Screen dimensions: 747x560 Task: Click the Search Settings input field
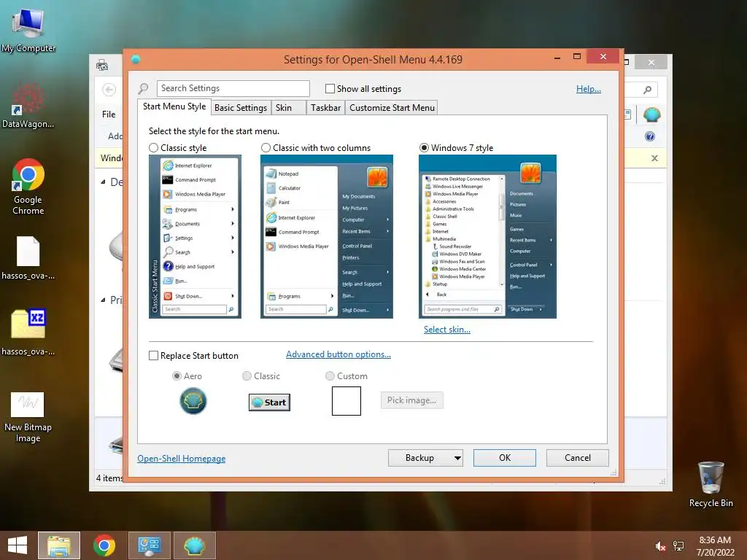tap(233, 88)
